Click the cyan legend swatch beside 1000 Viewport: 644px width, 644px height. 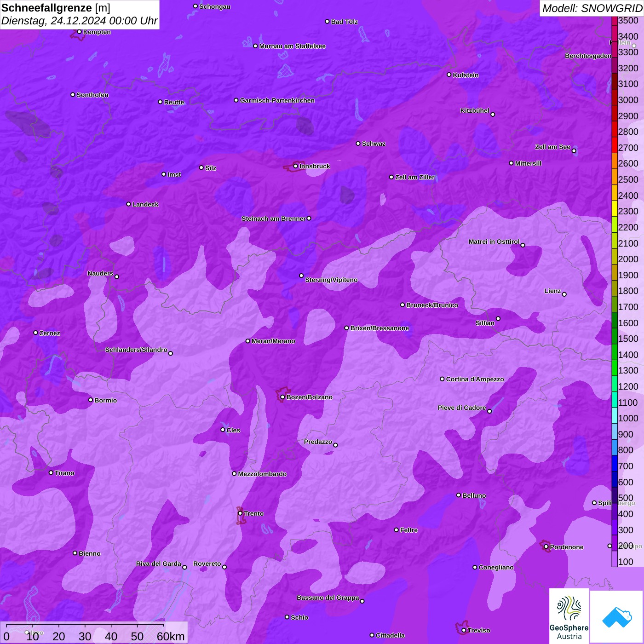[615, 415]
